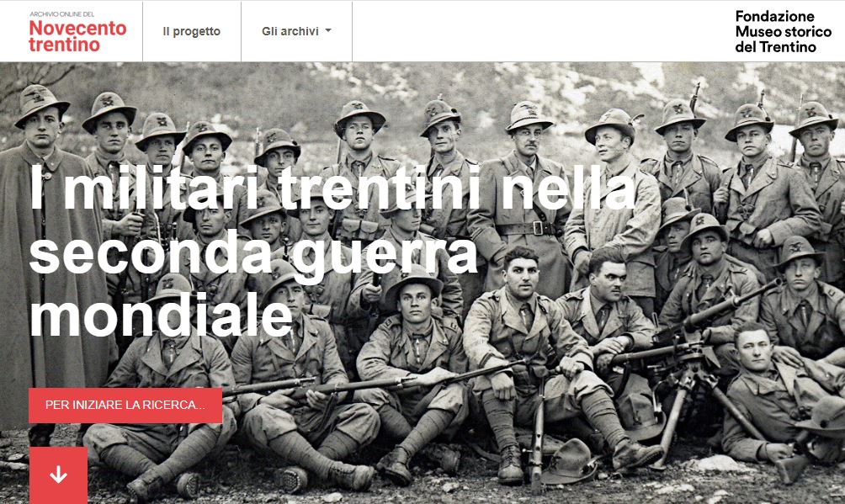Go to the Il progetto page
845x504 pixels.
[x=191, y=31]
